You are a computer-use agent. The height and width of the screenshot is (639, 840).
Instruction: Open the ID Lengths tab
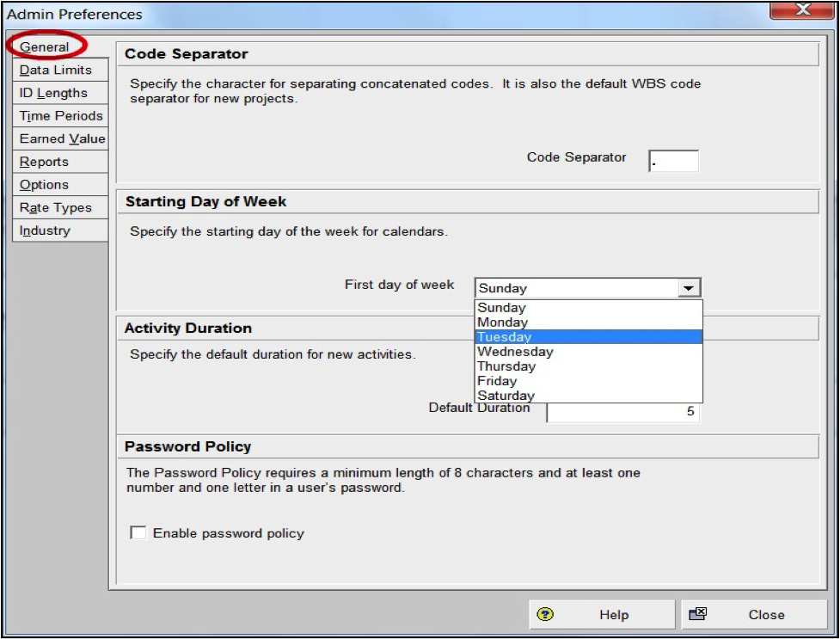[x=60, y=93]
